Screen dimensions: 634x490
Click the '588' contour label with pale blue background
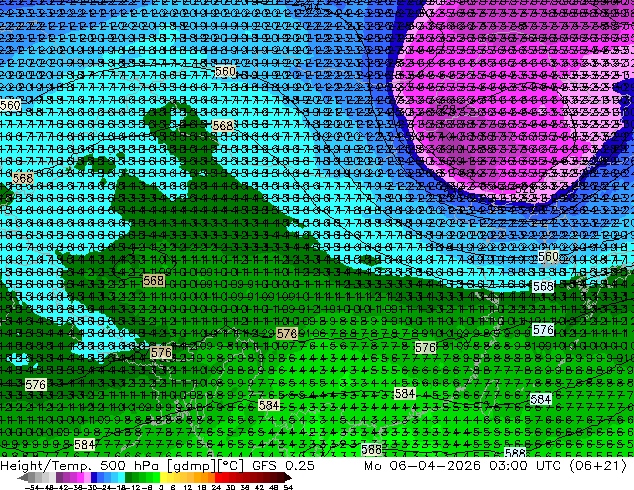click(x=515, y=453)
